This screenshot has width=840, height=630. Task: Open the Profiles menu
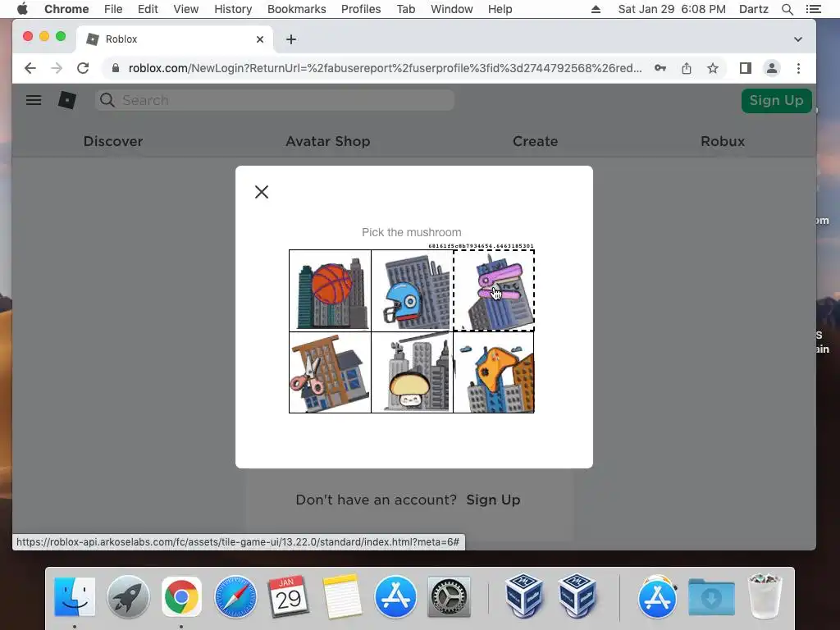click(361, 9)
